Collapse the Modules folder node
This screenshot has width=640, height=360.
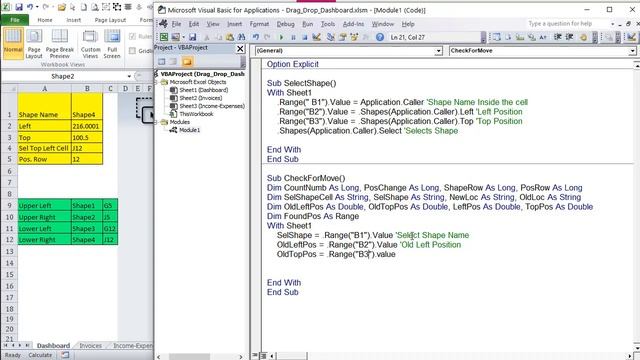coord(157,122)
